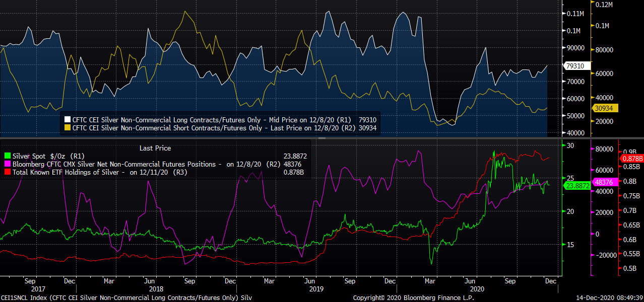Click the magenta 48376 axis value tag

(603, 182)
